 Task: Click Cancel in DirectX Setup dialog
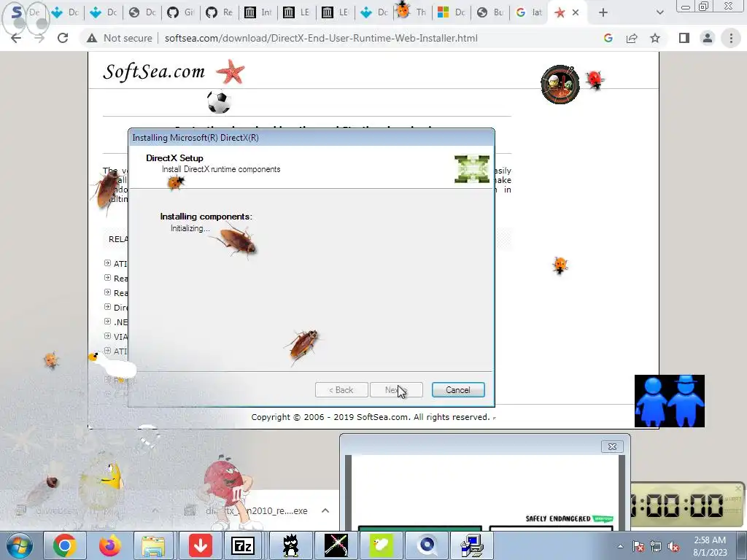point(458,390)
